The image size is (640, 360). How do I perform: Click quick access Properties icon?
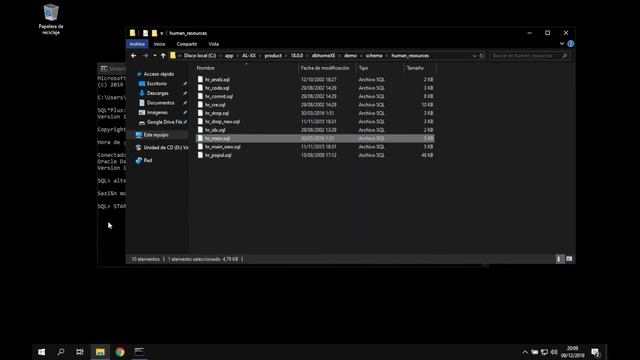pyautogui.click(x=145, y=33)
